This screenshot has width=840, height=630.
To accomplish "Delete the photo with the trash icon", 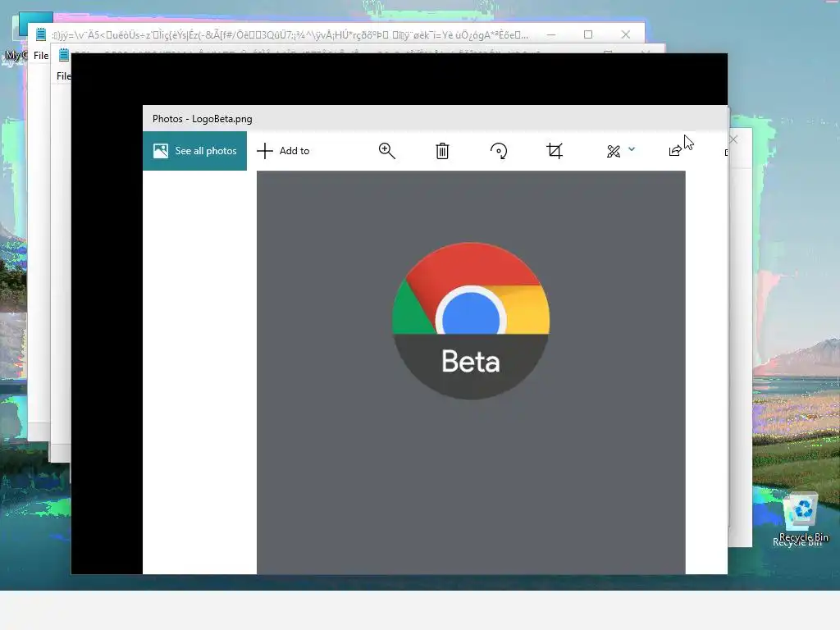I will coord(442,151).
